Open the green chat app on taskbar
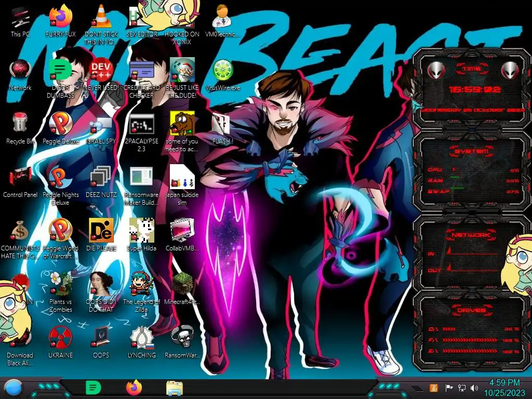 (x=93, y=388)
